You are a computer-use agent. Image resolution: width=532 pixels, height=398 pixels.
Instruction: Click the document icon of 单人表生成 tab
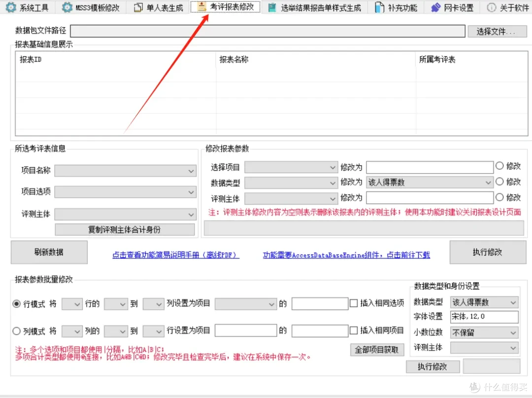pyautogui.click(x=138, y=7)
